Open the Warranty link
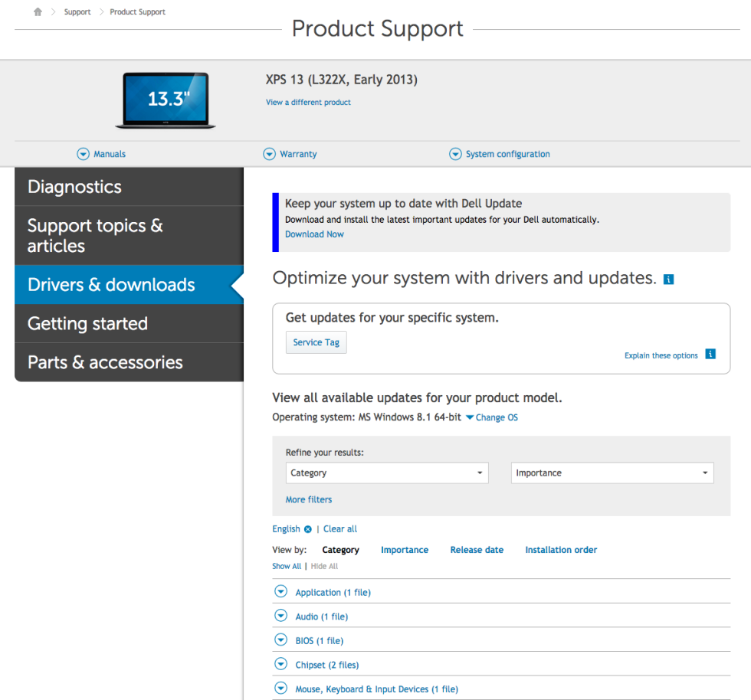This screenshot has width=751, height=700. [298, 154]
